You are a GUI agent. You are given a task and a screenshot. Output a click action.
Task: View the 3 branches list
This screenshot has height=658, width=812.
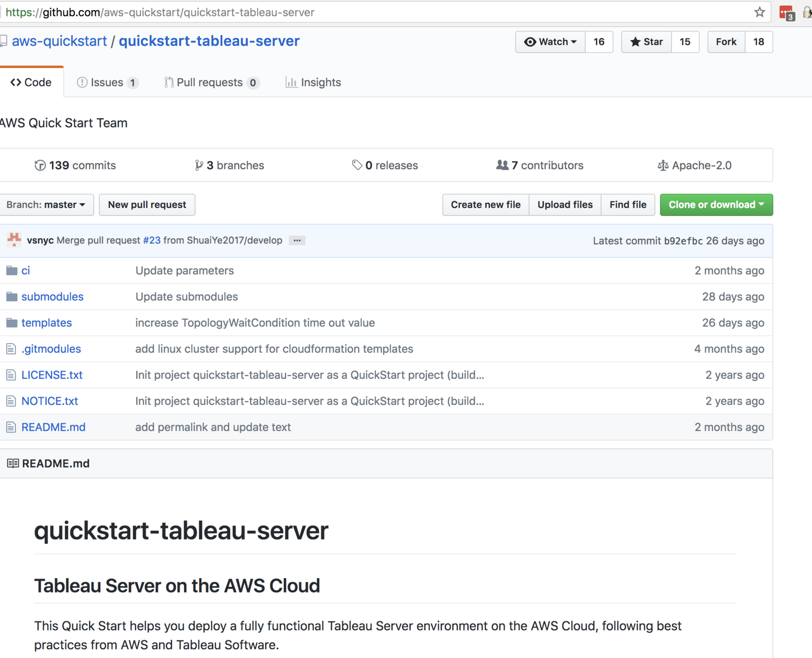pyautogui.click(x=229, y=165)
